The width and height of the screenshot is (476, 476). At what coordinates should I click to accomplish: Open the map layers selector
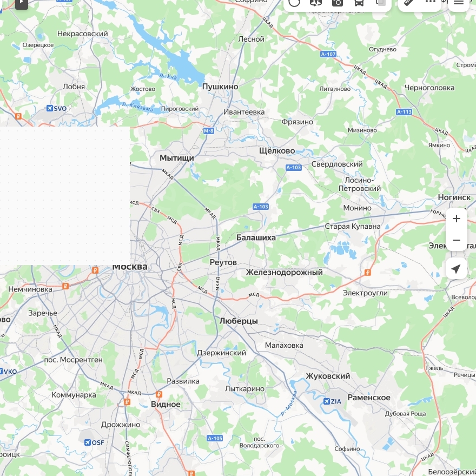380,2
